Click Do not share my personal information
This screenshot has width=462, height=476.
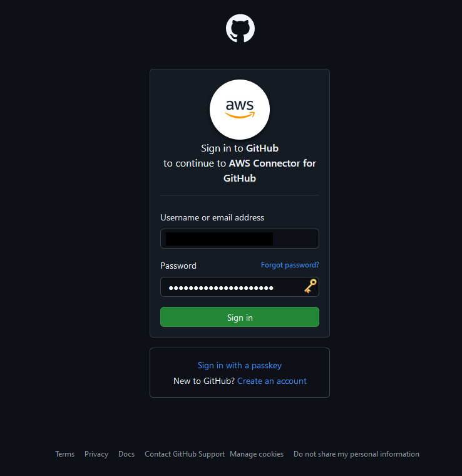click(356, 454)
